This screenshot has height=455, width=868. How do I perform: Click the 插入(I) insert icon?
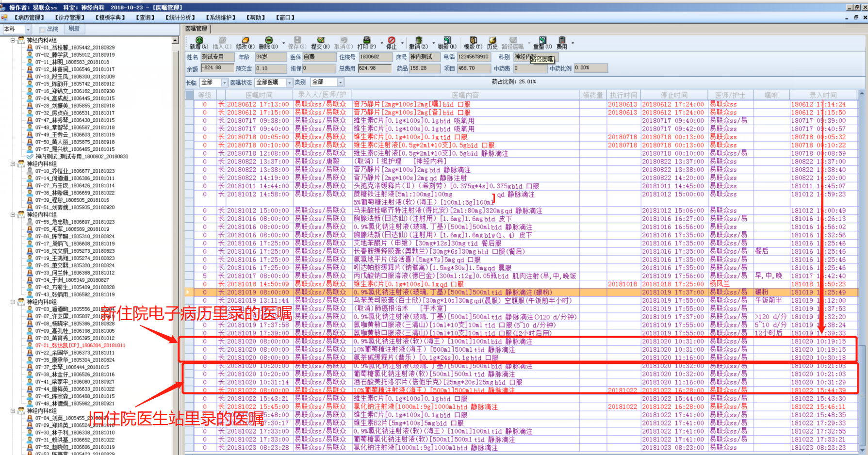pyautogui.click(x=222, y=40)
